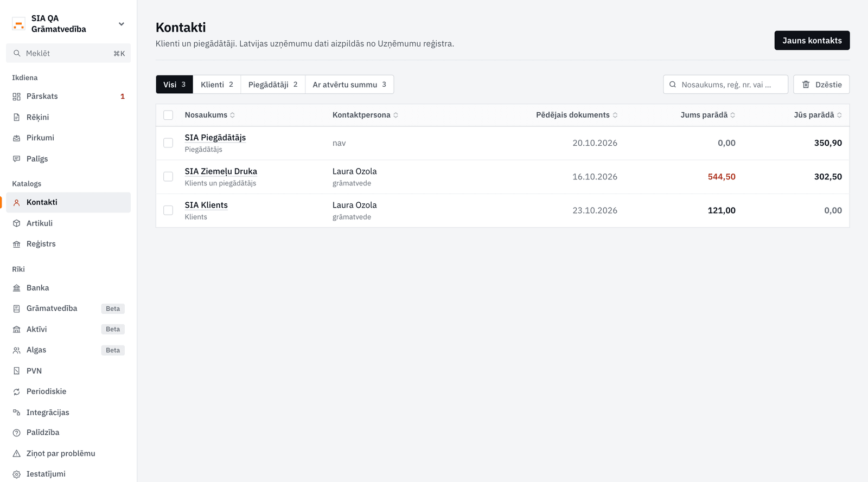The height and width of the screenshot is (482, 868).
Task: Click the Rēķini invoice icon
Action: pos(17,117)
